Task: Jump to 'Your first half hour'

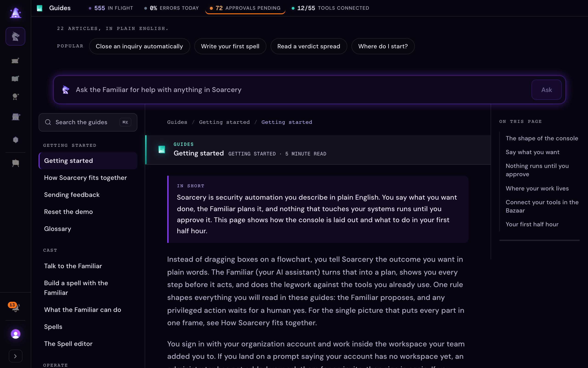Action: tap(532, 224)
